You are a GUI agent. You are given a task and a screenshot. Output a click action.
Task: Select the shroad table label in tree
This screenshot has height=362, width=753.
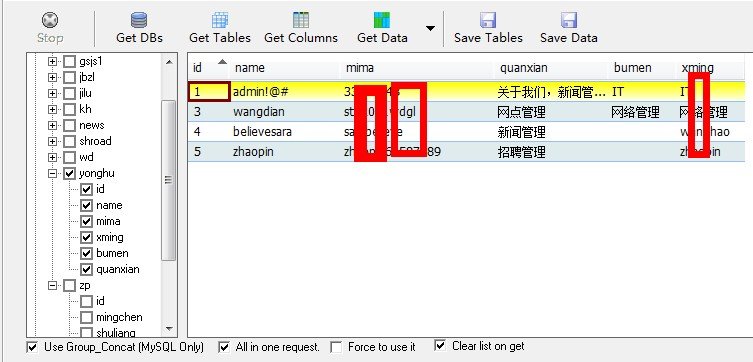(x=95, y=141)
